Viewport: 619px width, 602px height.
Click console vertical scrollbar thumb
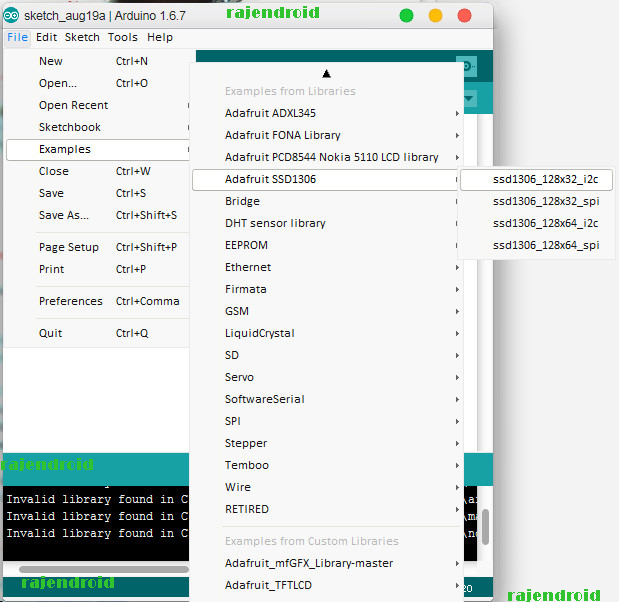pyautogui.click(x=486, y=527)
